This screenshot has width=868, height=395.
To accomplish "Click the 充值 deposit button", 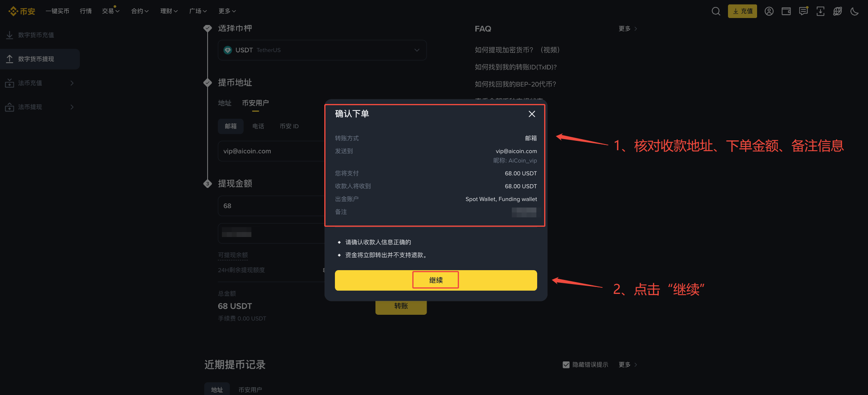I will click(742, 11).
